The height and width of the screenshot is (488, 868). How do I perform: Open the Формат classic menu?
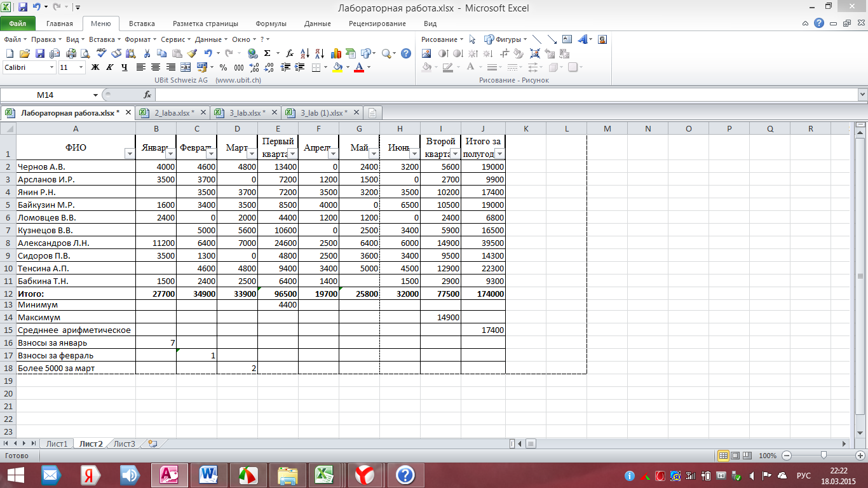pos(140,39)
